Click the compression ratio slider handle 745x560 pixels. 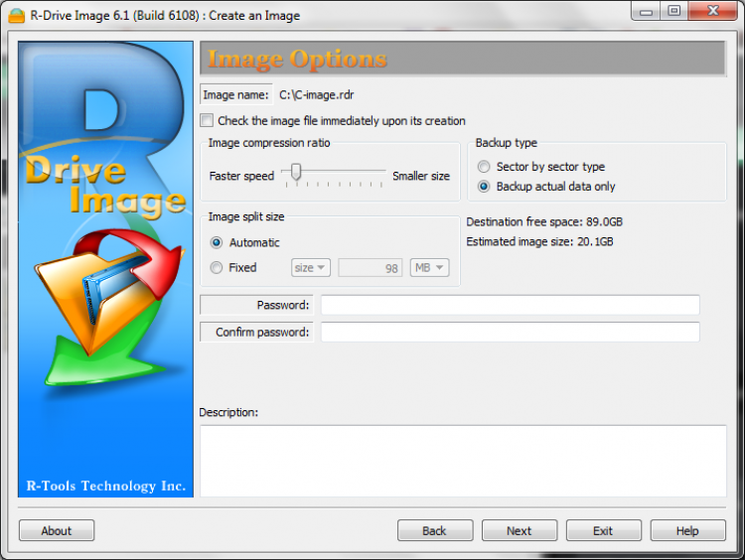(x=296, y=172)
